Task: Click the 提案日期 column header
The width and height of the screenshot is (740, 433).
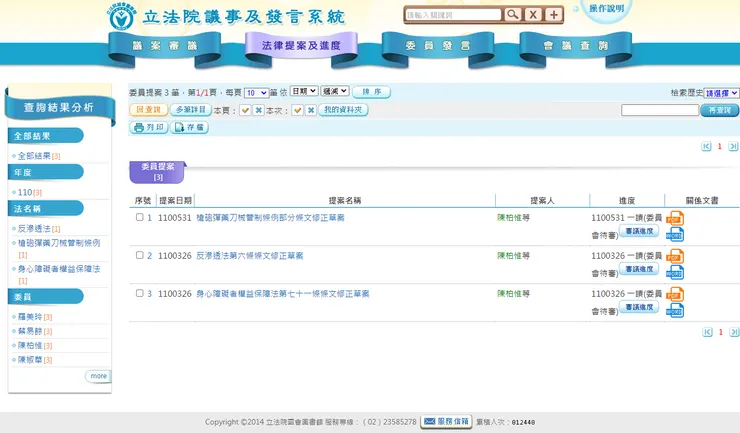Action: [176, 200]
